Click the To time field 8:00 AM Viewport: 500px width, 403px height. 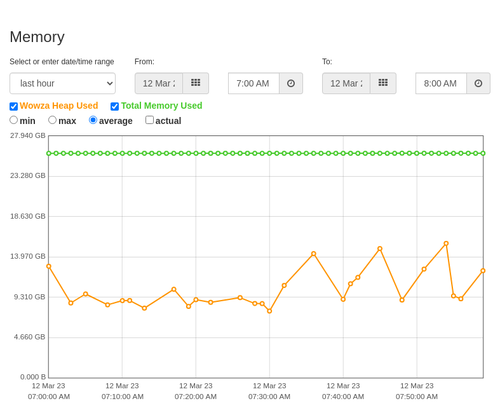(441, 83)
